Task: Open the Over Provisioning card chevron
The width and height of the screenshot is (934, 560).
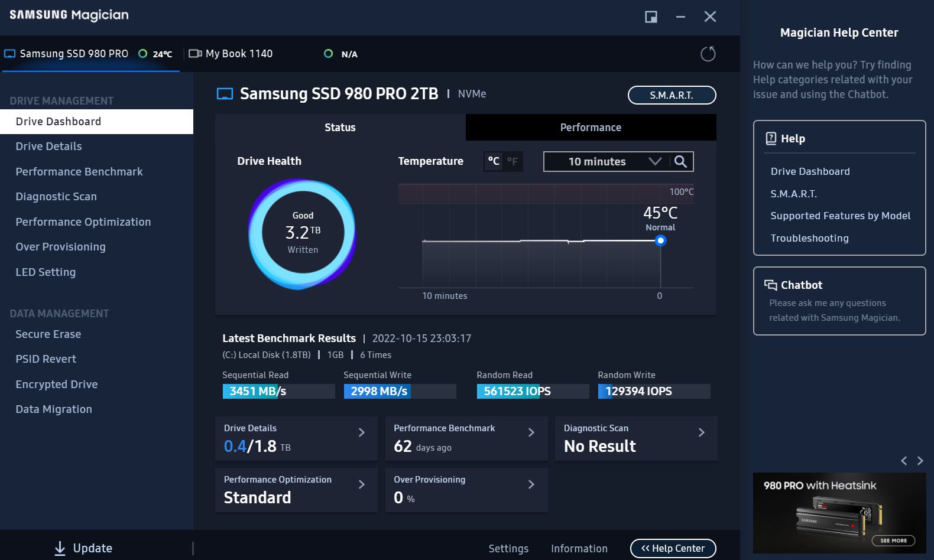Action: click(x=531, y=484)
